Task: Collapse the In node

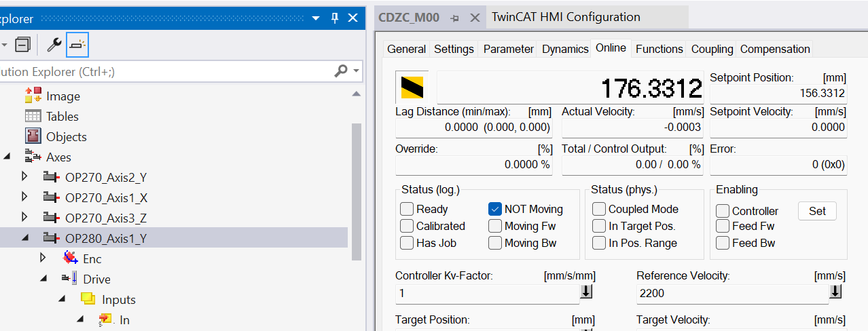Action: pyautogui.click(x=80, y=319)
